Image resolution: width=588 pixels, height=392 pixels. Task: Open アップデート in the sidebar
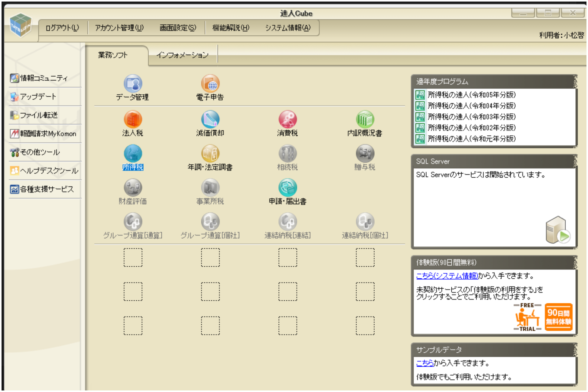click(x=38, y=97)
